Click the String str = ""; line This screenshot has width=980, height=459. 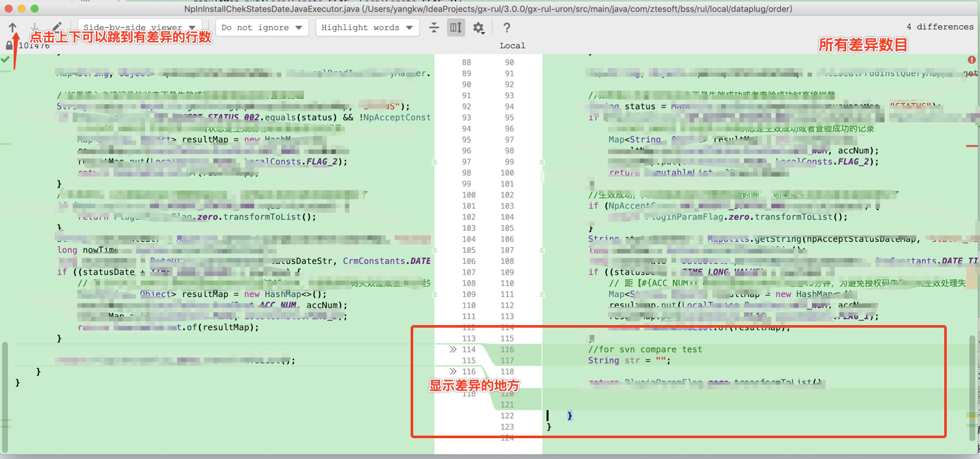(629, 360)
